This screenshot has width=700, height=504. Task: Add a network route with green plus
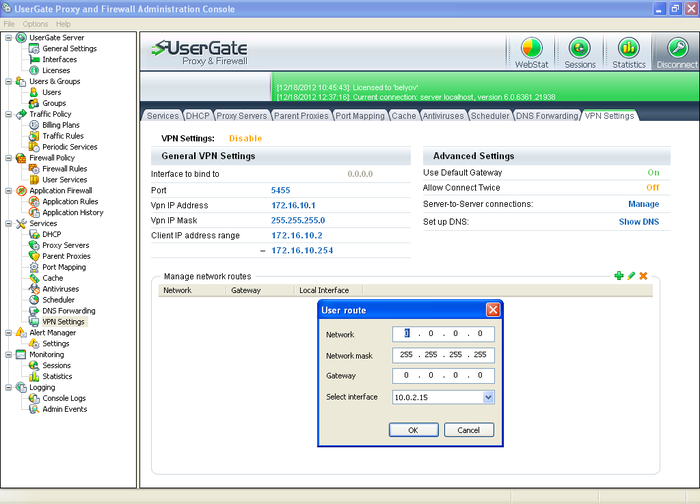[x=619, y=276]
